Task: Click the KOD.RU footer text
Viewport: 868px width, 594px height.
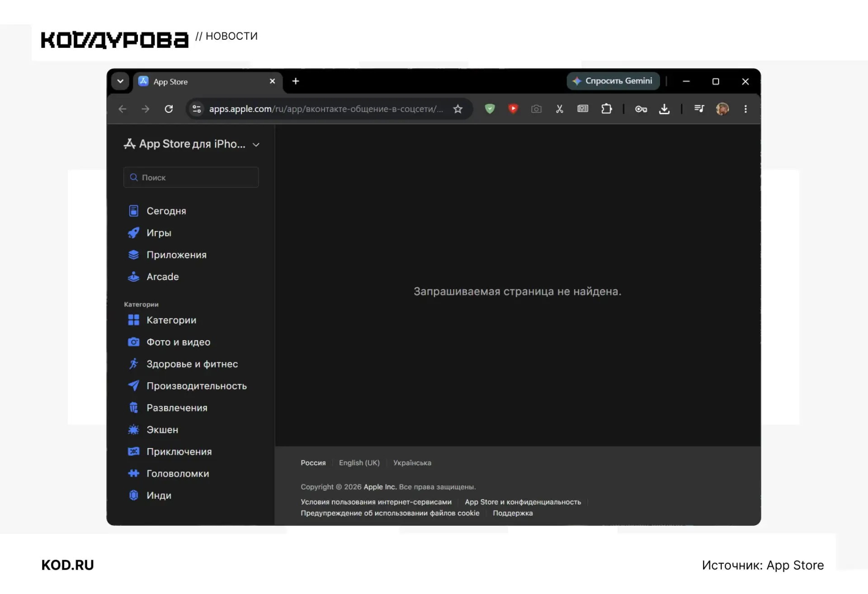Action: 67,566
